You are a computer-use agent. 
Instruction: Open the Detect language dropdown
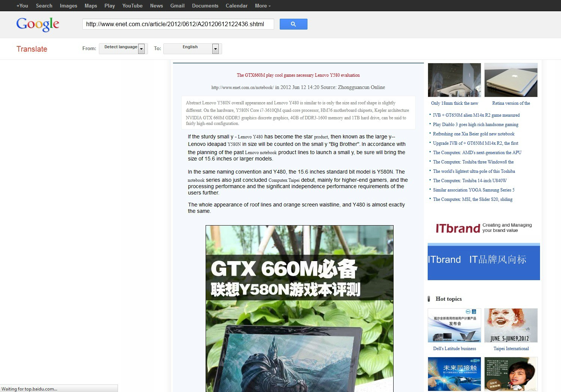tap(123, 49)
